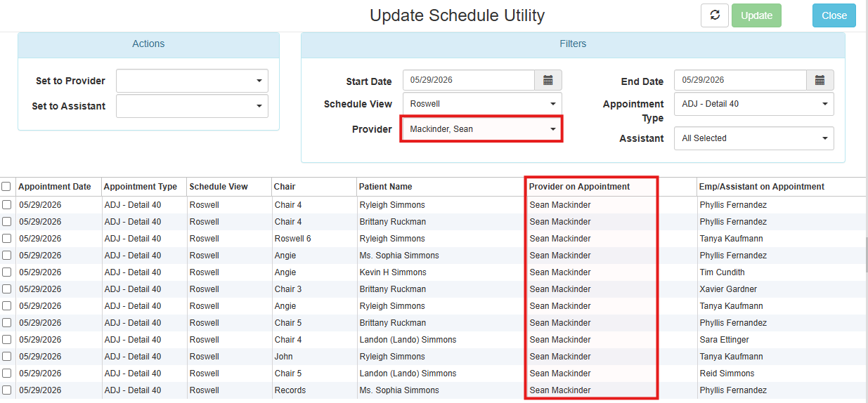The image size is (868, 403).
Task: Click assistant name Sara Ettinger
Action: 725,340
